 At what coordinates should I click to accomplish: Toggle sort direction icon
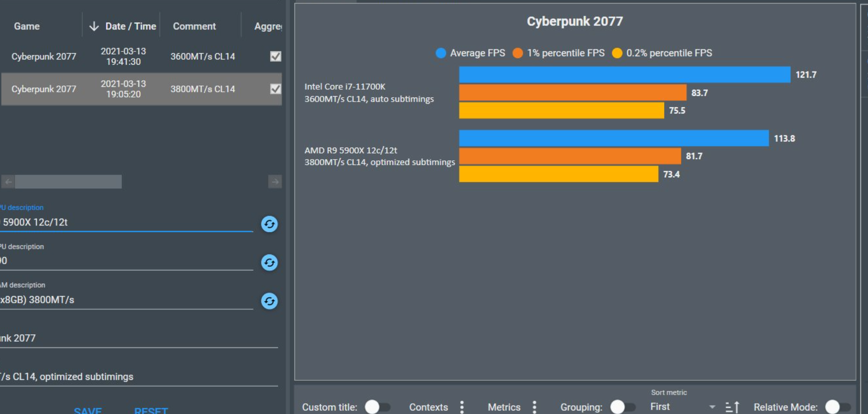732,407
